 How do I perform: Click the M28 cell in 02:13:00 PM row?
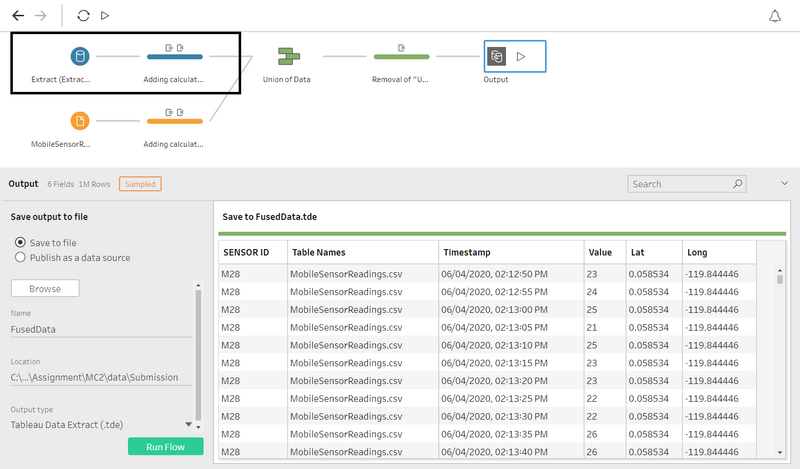[x=253, y=309]
